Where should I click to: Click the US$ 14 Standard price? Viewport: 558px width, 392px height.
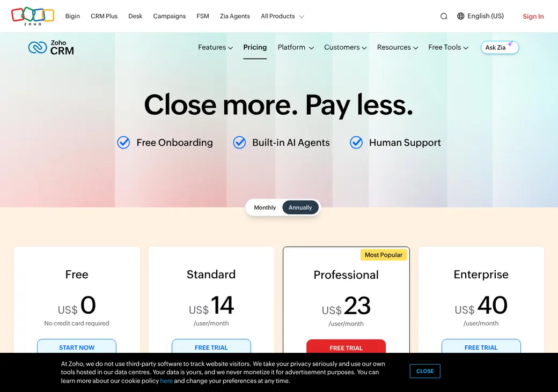point(211,306)
